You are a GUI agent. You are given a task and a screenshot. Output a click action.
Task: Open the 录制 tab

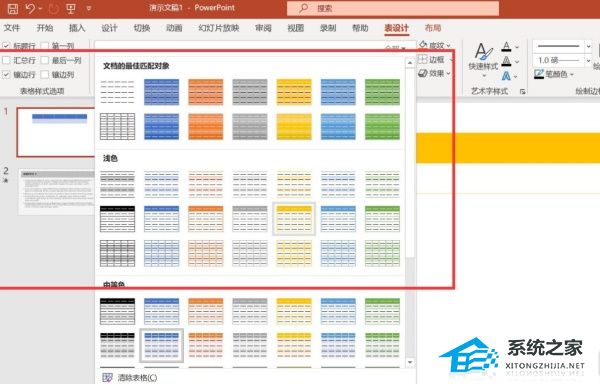click(x=328, y=28)
